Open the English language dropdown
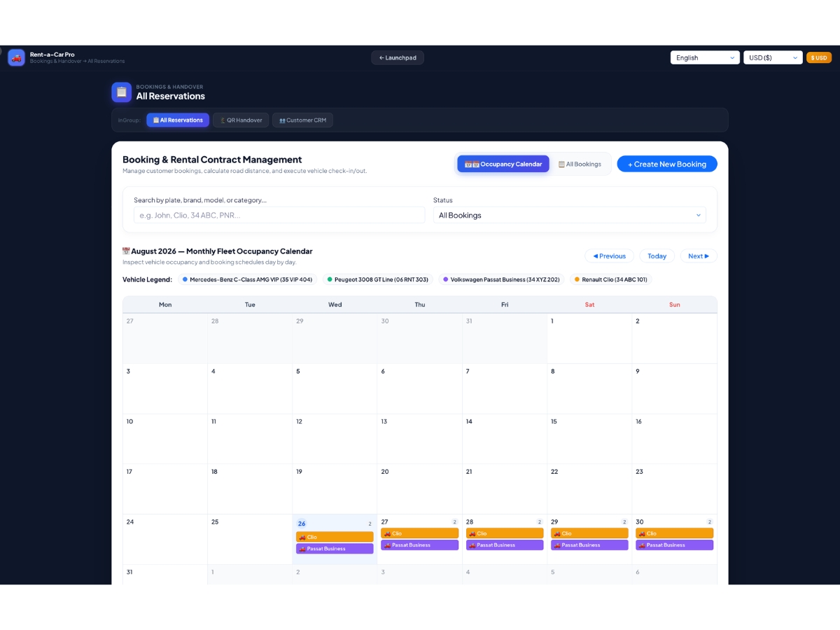 [x=705, y=57]
